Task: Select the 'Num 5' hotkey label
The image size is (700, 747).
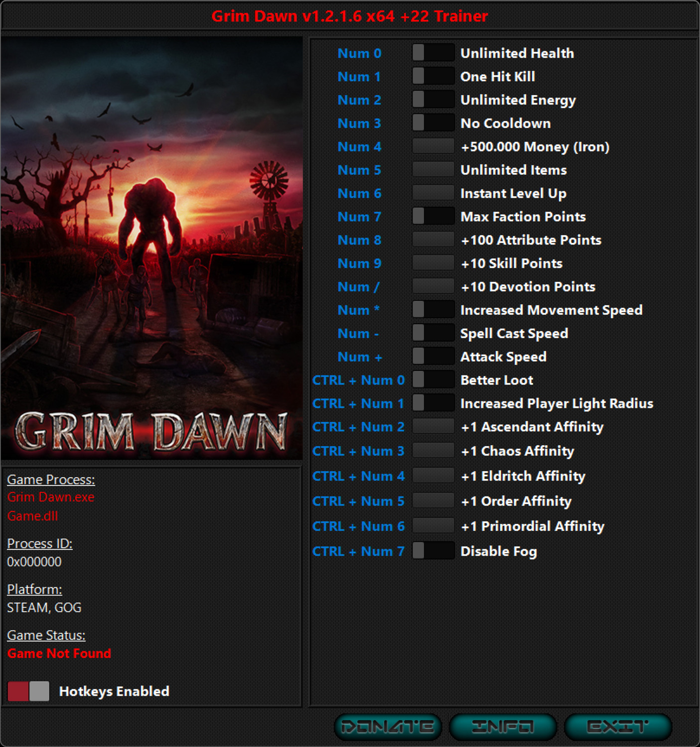Action: [x=359, y=170]
